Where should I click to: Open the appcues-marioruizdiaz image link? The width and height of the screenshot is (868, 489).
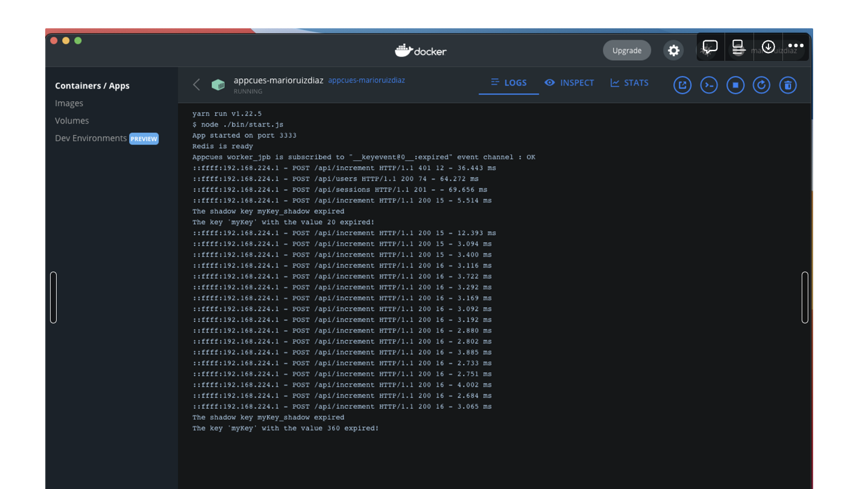(x=366, y=79)
